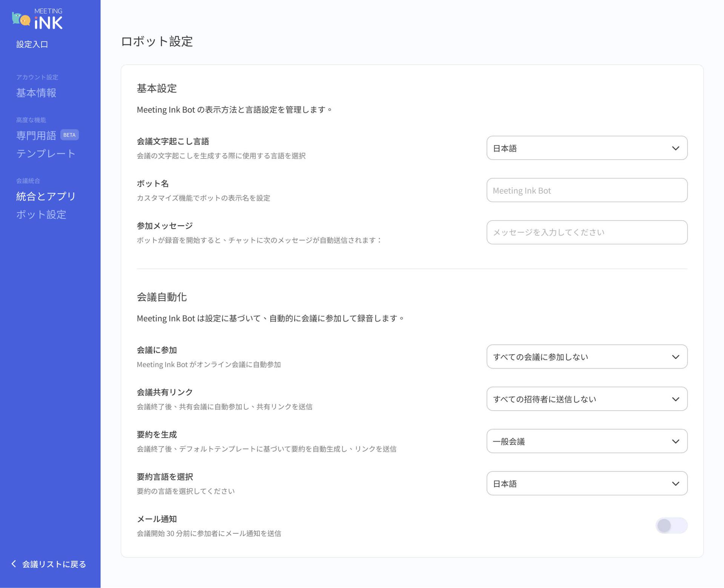The width and height of the screenshot is (724, 588).
Task: Click the chevron on the 会議文字起こし言語 dropdown
Action: [675, 148]
